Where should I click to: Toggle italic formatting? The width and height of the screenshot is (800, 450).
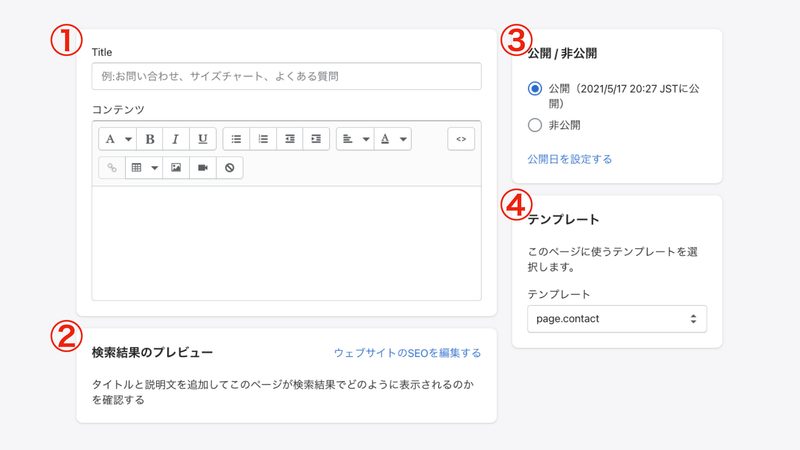point(176,139)
